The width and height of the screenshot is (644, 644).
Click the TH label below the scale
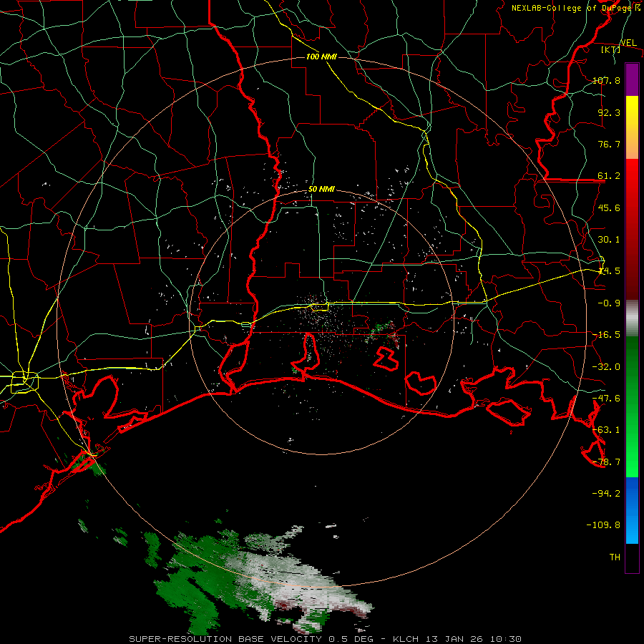click(x=615, y=557)
